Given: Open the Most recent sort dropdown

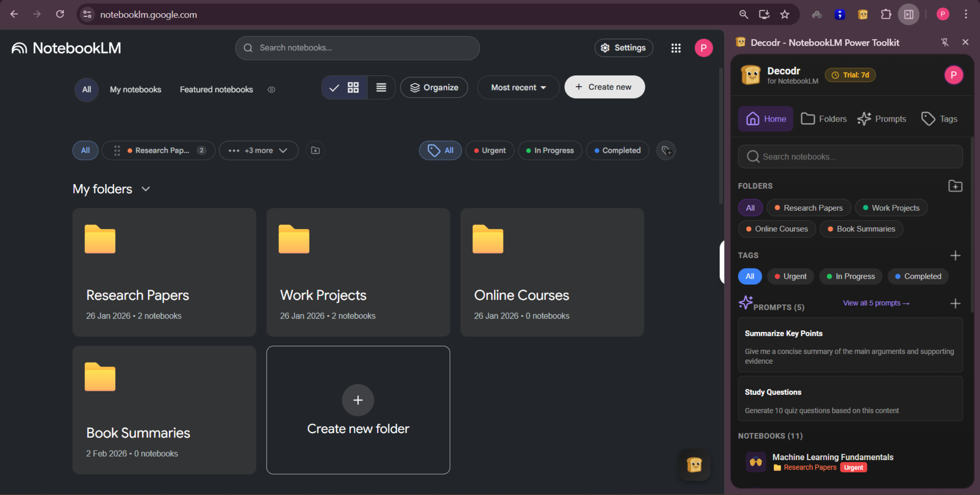Looking at the screenshot, I should (x=518, y=87).
